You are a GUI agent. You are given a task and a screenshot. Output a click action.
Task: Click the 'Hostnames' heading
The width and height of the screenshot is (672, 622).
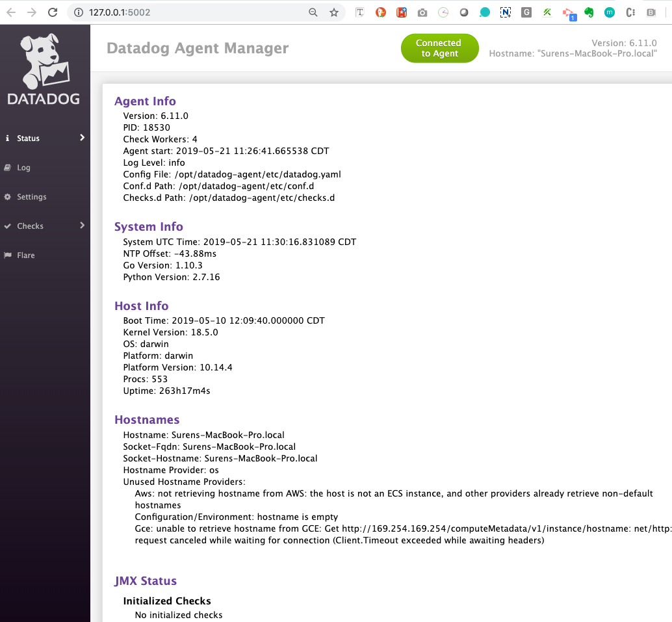click(x=147, y=420)
